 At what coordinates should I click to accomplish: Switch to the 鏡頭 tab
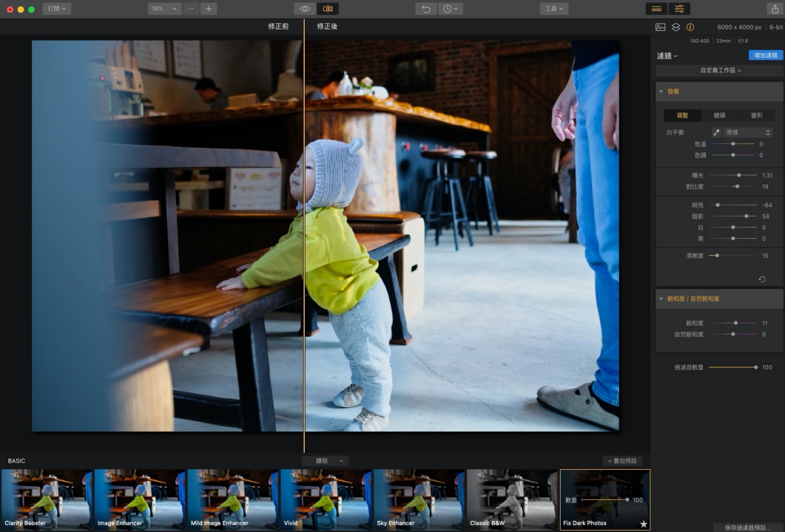719,115
